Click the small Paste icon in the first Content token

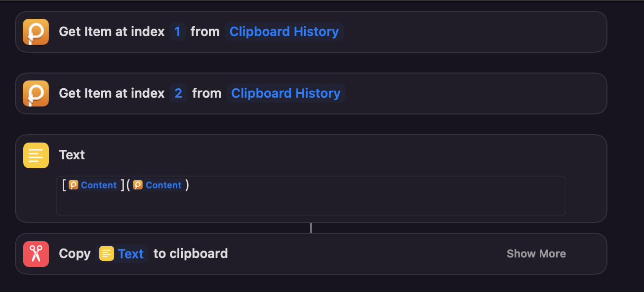click(x=74, y=185)
